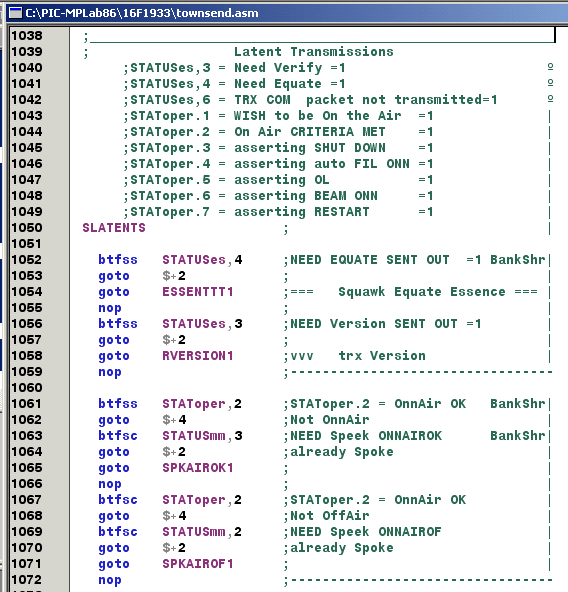Click operand STAToper,2 on line 1061
Viewport: 568px width, 592px height.
[202, 404]
